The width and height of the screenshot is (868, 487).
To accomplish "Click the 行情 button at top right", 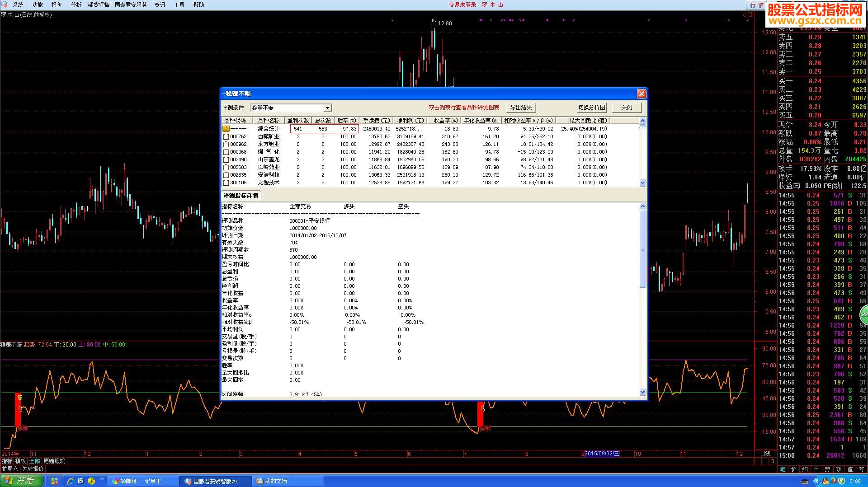I will click(756, 5).
